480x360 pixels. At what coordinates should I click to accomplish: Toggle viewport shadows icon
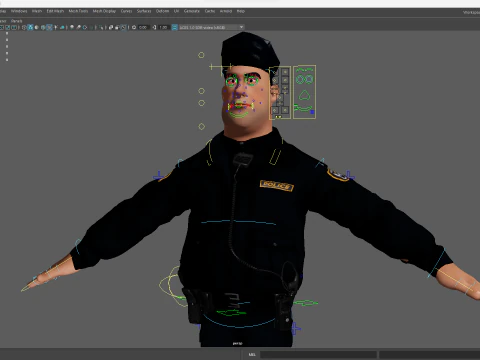[62, 27]
